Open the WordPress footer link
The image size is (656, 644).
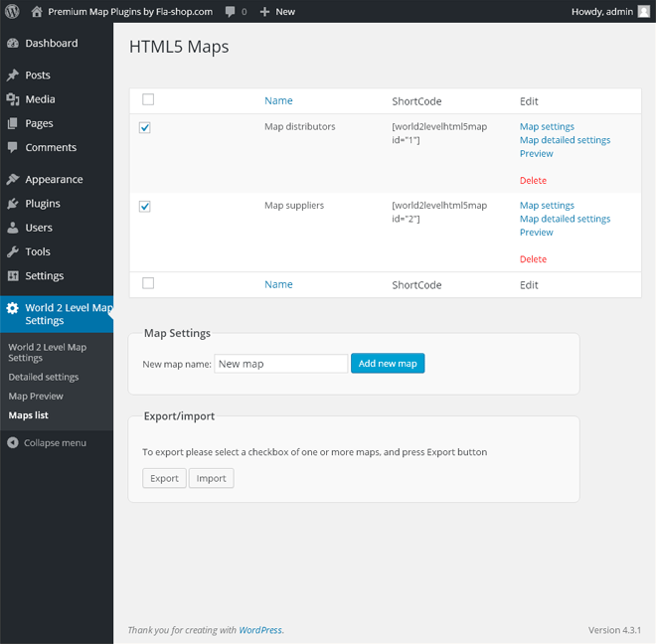(x=260, y=630)
